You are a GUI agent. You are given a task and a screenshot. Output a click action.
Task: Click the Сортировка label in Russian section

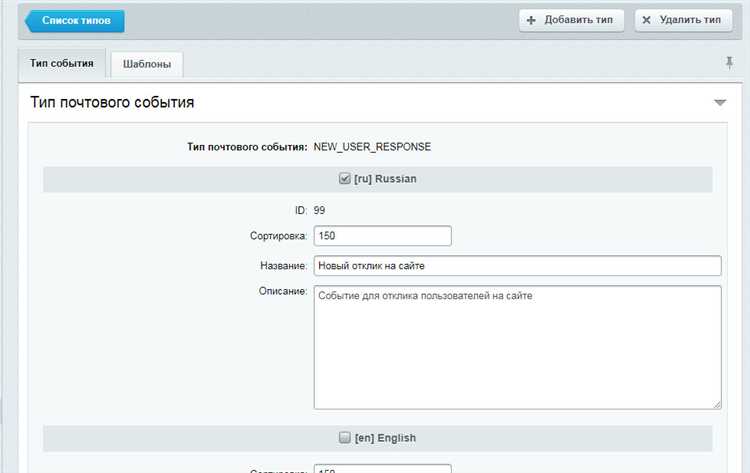(x=278, y=236)
